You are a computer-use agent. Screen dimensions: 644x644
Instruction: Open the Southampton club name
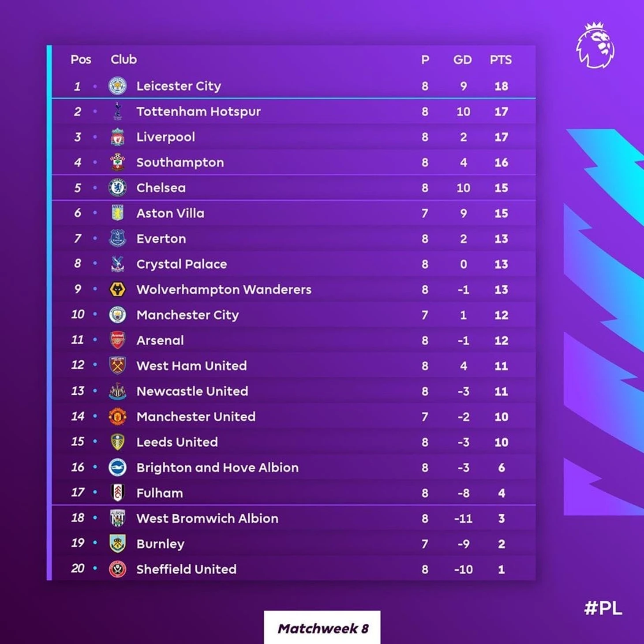pos(180,162)
